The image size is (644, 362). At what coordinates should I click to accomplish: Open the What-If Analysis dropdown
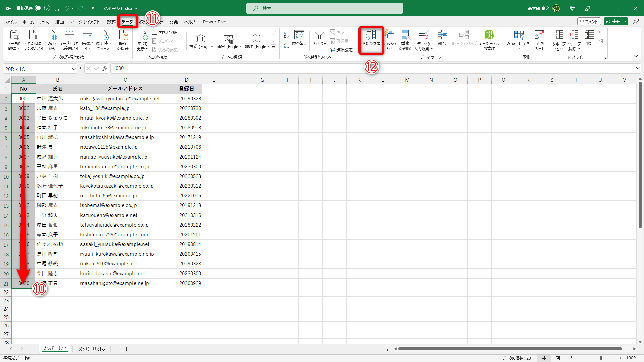[519, 40]
